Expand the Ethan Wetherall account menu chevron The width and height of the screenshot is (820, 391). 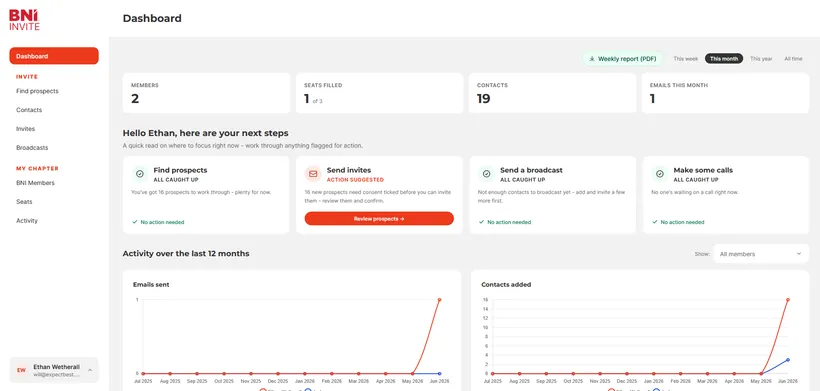point(90,370)
